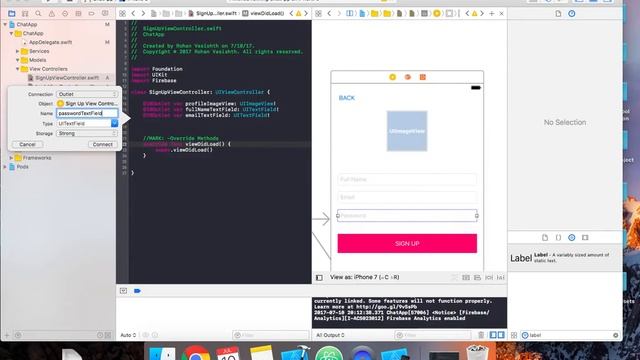The image size is (640, 360).
Task: Show Object library tab
Action: click(x=571, y=237)
